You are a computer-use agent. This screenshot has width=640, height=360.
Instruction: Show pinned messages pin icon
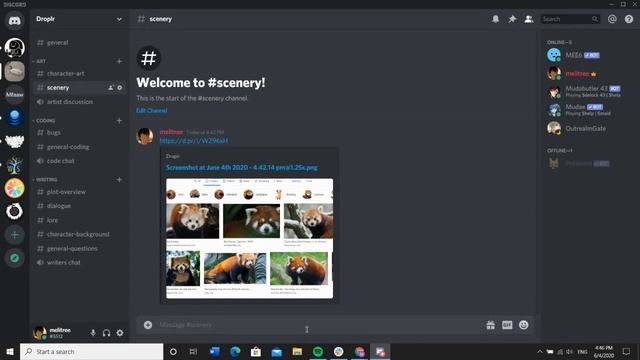(x=512, y=19)
